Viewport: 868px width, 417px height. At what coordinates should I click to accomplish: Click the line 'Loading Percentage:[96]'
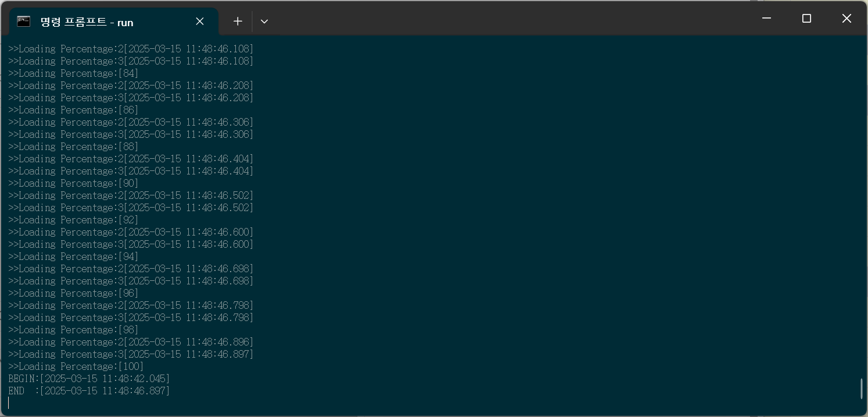pyautogui.click(x=73, y=293)
